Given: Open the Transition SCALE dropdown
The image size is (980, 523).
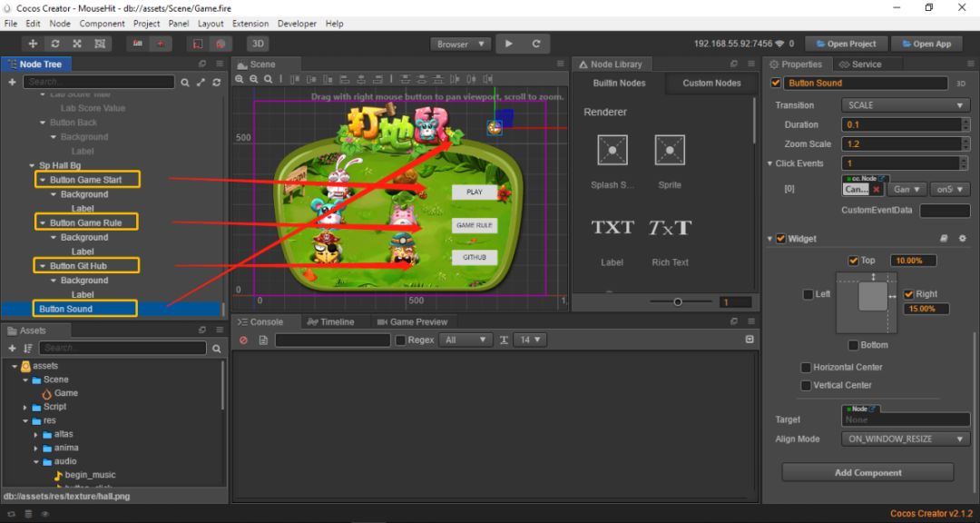Looking at the screenshot, I should pyautogui.click(x=905, y=105).
